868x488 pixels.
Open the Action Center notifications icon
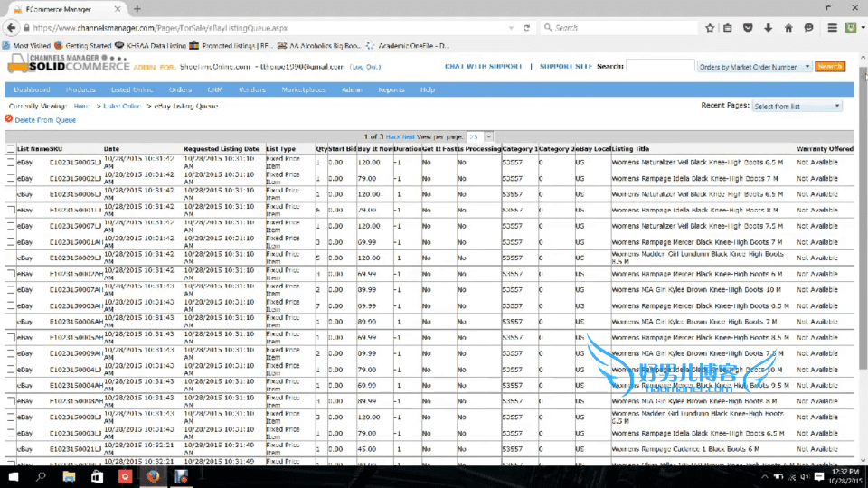coord(819,476)
